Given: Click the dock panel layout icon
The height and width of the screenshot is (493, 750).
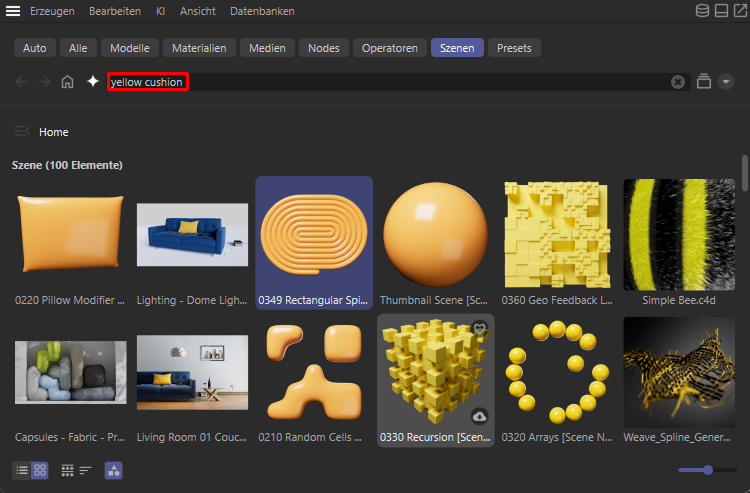Looking at the screenshot, I should point(721,11).
